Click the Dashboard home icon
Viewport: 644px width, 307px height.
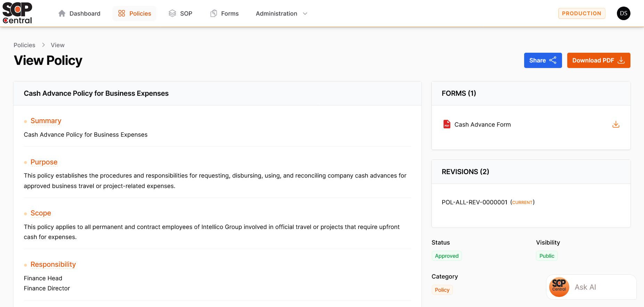click(62, 14)
